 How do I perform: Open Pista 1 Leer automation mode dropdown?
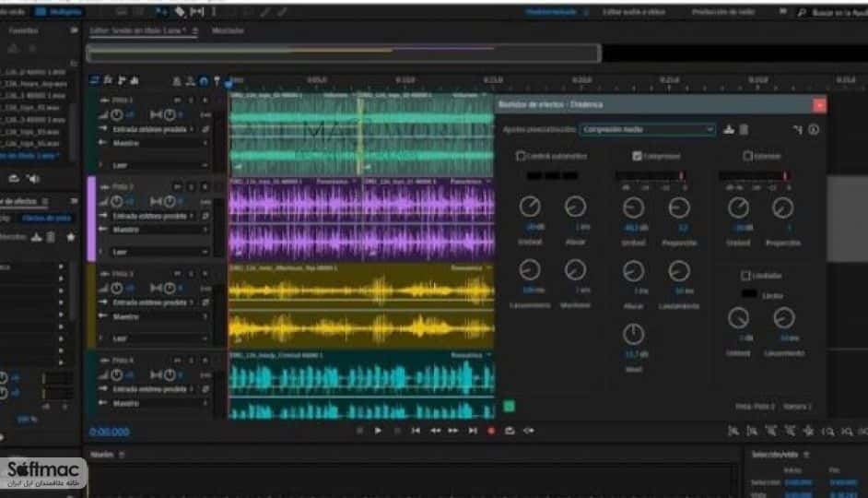[x=159, y=165]
